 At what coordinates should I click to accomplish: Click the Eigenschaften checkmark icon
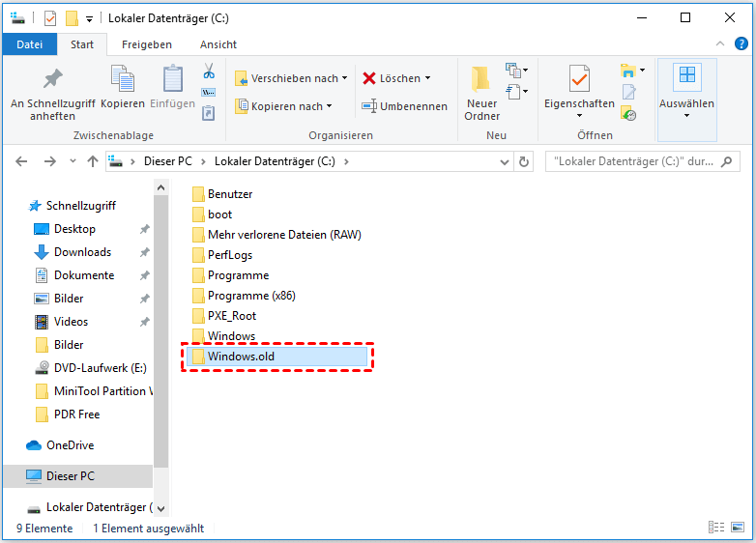(579, 78)
